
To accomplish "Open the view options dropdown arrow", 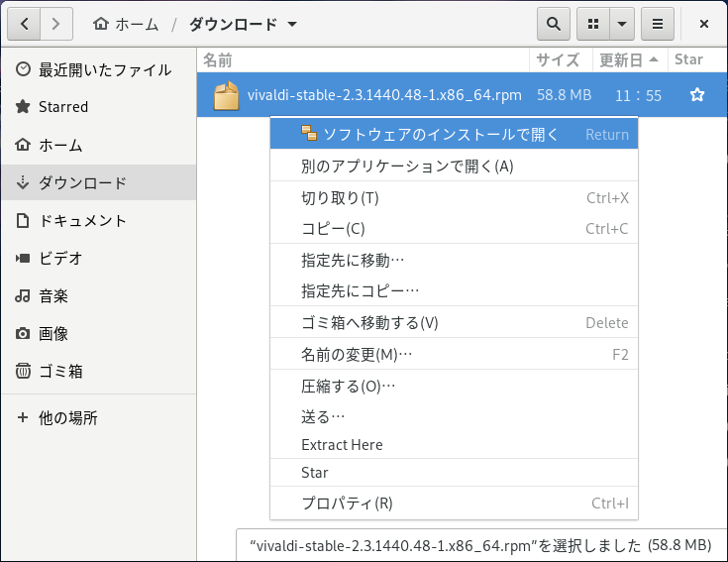I will click(622, 24).
